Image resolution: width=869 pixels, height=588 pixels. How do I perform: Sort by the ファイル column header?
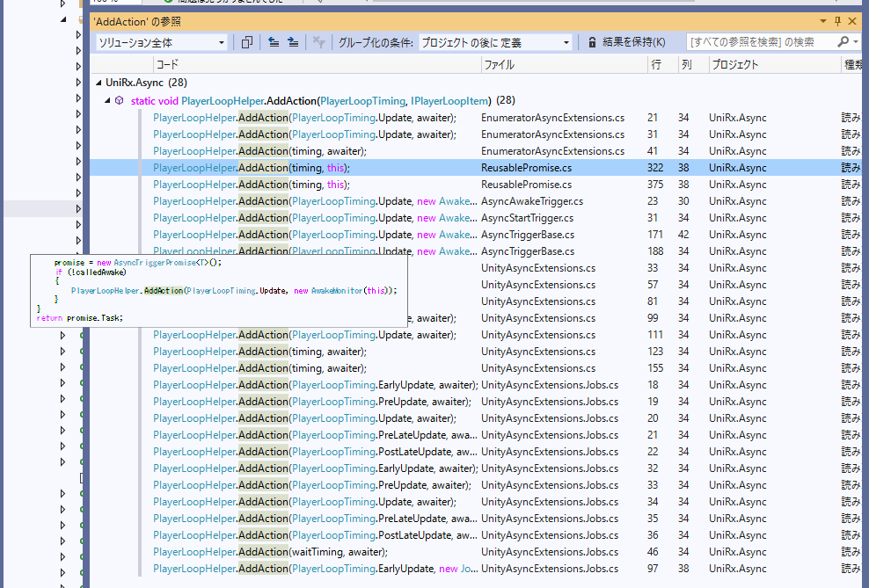(564, 65)
